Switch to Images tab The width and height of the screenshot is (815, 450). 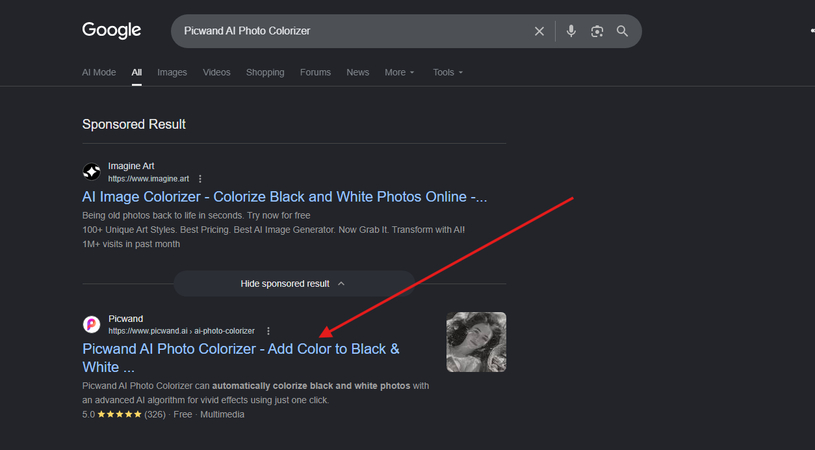(x=172, y=72)
